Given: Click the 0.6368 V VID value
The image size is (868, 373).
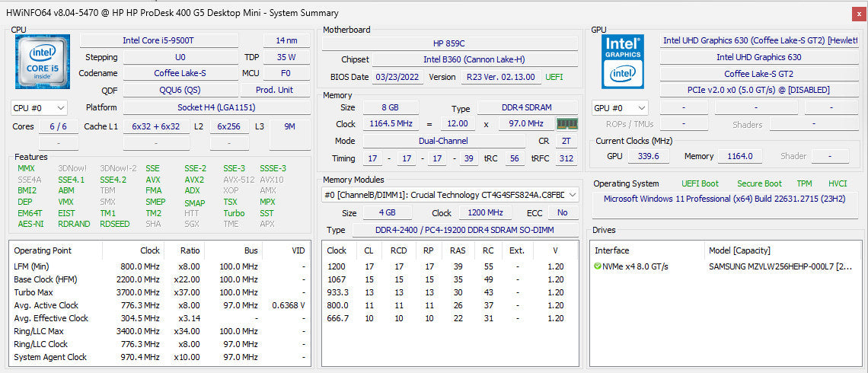Looking at the screenshot, I should [289, 305].
